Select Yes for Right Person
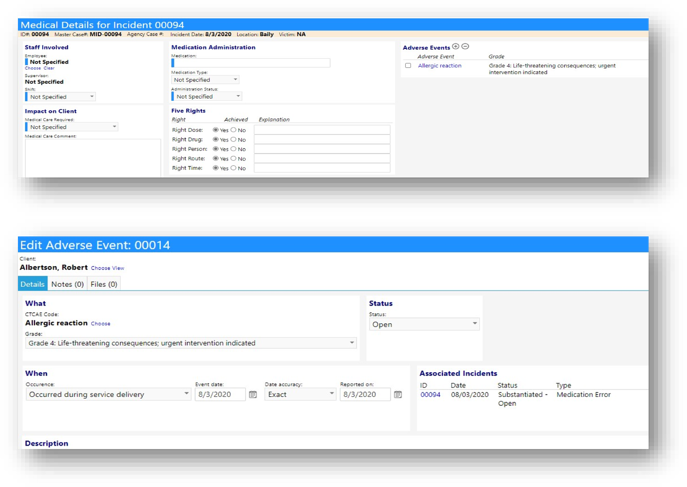Screen dimensions: 687x487 216,149
